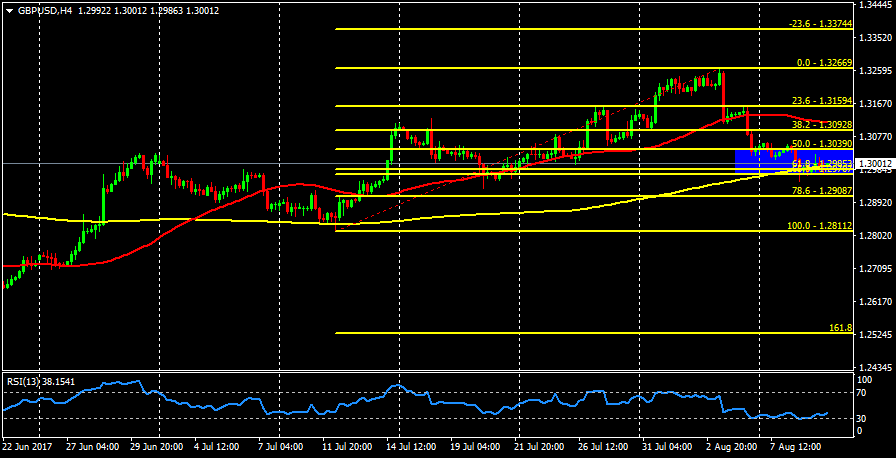Click the 78.6 - 1.29087 Fibonacci label
The width and height of the screenshot is (896, 458).
pyautogui.click(x=820, y=190)
